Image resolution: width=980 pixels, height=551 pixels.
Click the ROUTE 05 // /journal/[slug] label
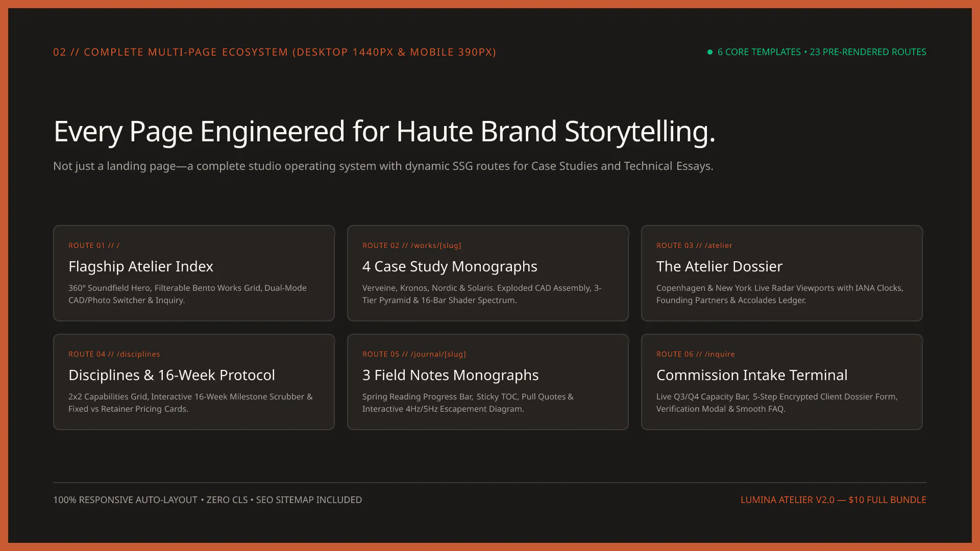[414, 354]
